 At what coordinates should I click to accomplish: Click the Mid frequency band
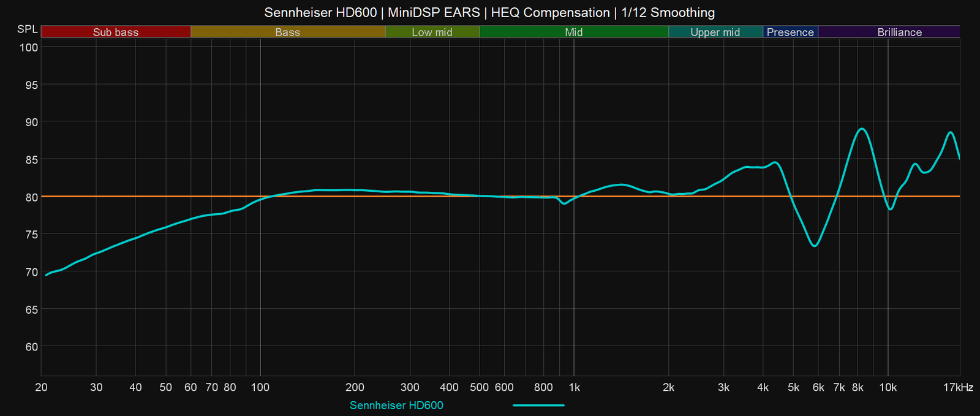573,32
